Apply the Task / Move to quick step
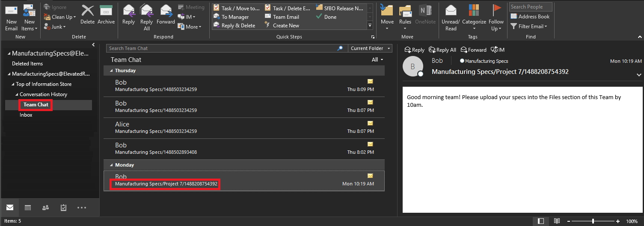Image resolution: width=644 pixels, height=226 pixels. pos(237,8)
